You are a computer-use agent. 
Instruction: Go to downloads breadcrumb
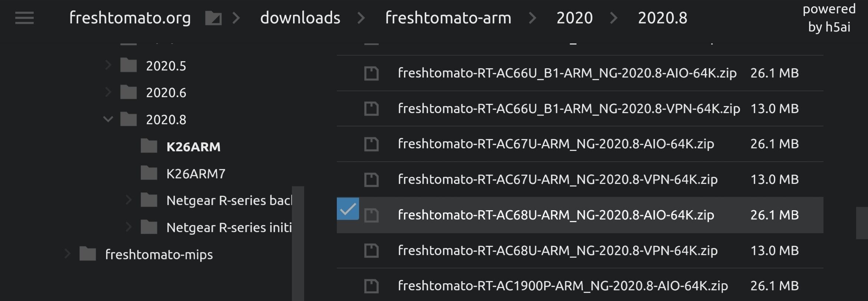click(x=300, y=18)
